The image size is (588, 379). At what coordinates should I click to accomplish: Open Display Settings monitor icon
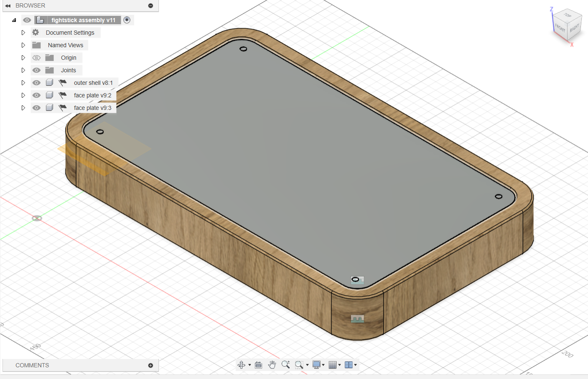tap(316, 365)
